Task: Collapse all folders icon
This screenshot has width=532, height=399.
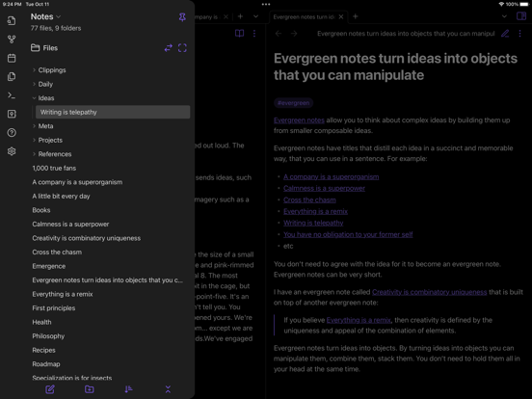Action: [x=168, y=389]
